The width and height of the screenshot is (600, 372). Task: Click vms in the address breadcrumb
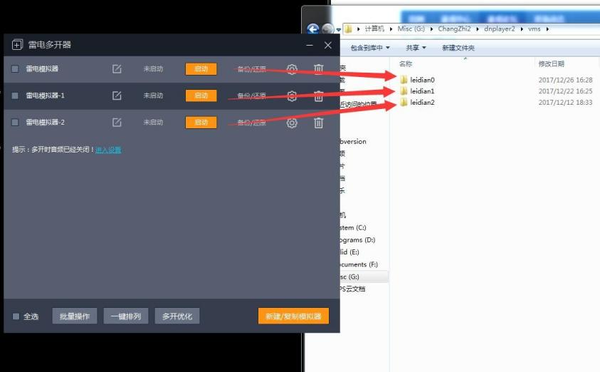[535, 29]
